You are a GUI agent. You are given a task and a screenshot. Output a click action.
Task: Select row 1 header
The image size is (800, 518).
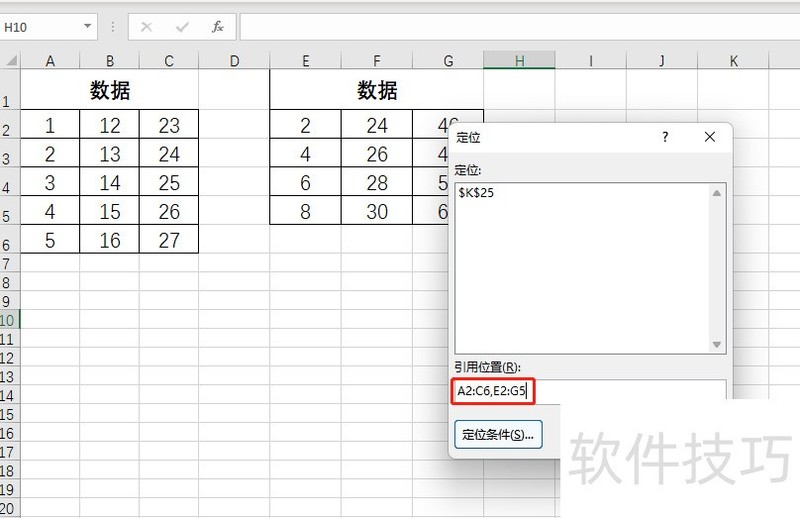click(x=10, y=89)
